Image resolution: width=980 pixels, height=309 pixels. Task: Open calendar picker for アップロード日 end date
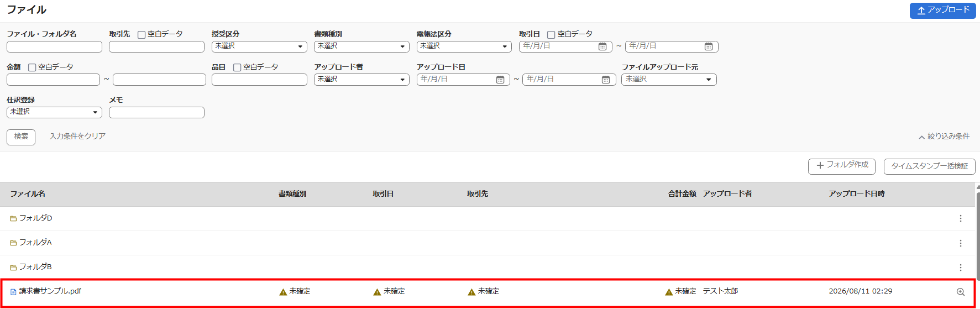point(606,80)
